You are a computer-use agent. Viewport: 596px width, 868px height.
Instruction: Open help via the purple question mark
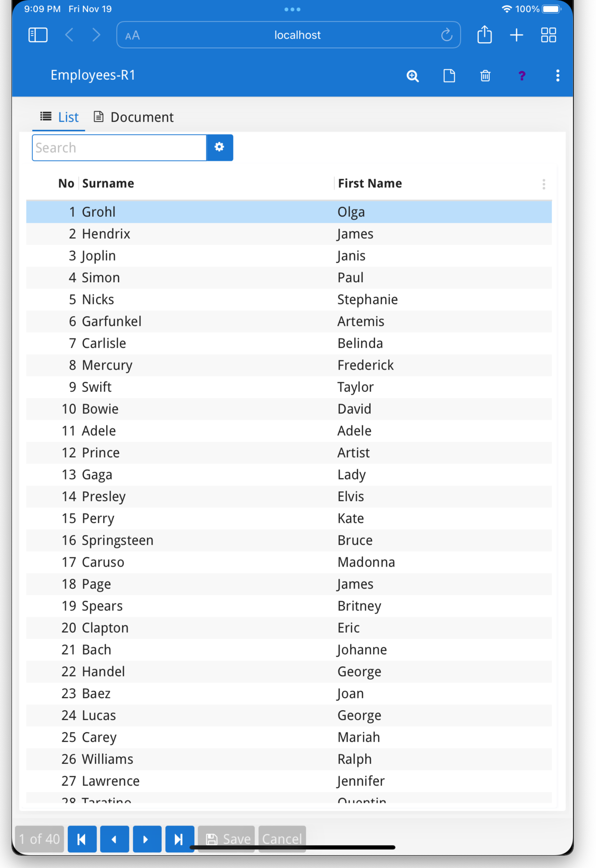[x=522, y=75]
